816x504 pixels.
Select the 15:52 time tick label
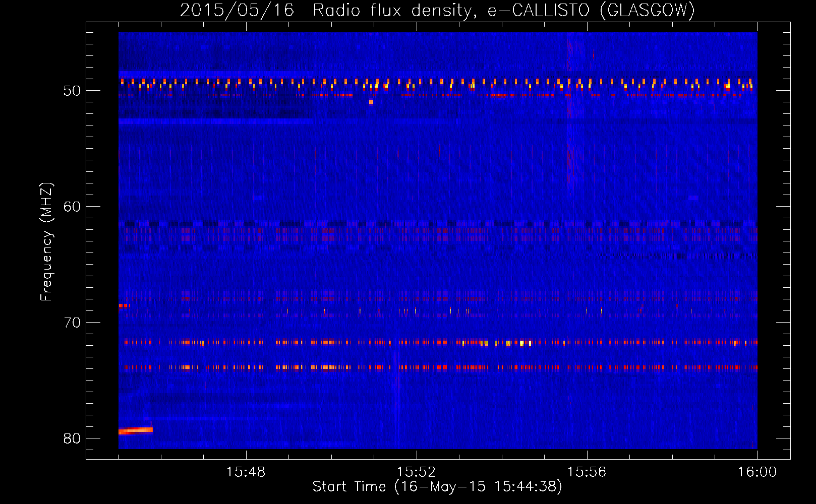pyautogui.click(x=417, y=472)
